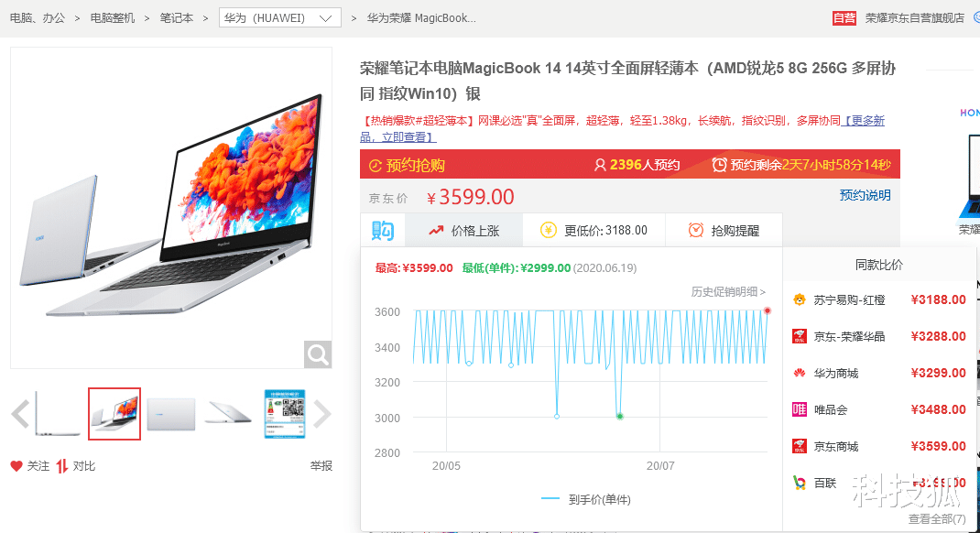Click the countdown alarm clock icon
The image size is (980, 533).
(719, 165)
